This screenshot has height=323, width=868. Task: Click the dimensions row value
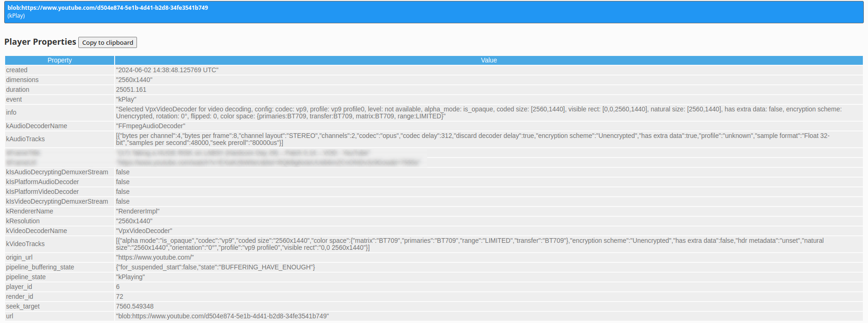point(134,80)
